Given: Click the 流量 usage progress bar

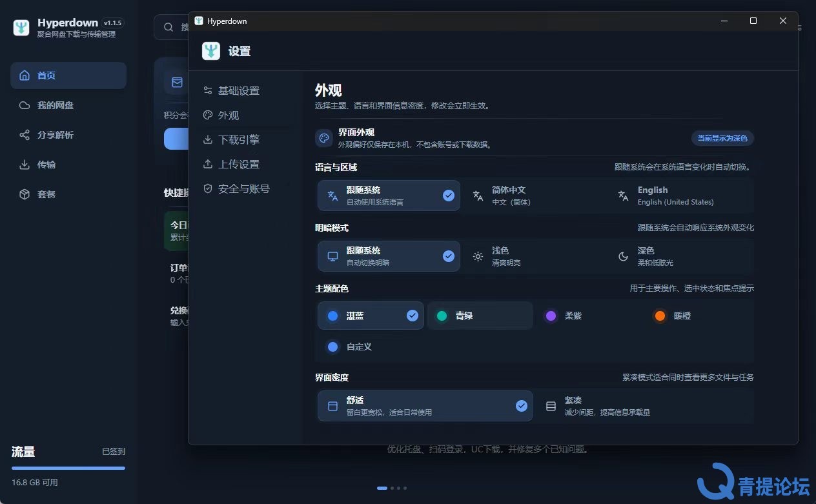Looking at the screenshot, I should [68, 468].
